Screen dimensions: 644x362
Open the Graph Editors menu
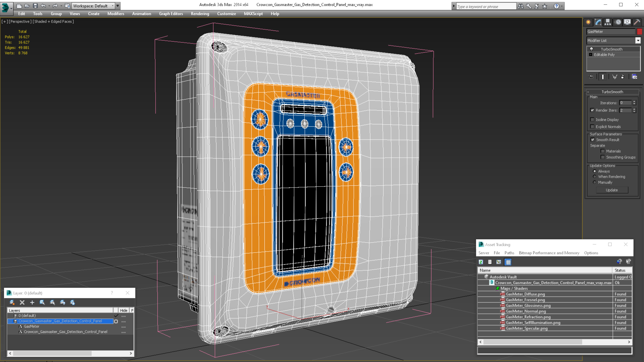[x=171, y=14]
